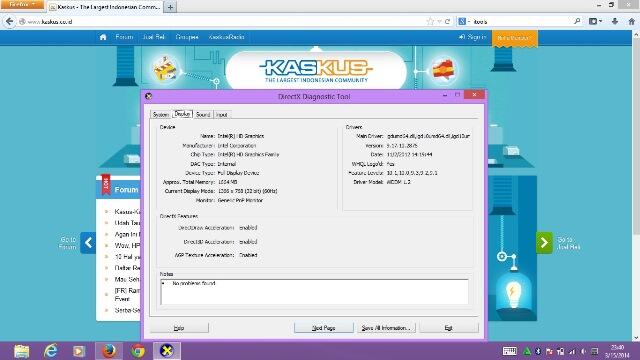The height and width of the screenshot is (360, 640).
Task: Click the www.kaskus.co.id address bar
Action: (x=220, y=21)
